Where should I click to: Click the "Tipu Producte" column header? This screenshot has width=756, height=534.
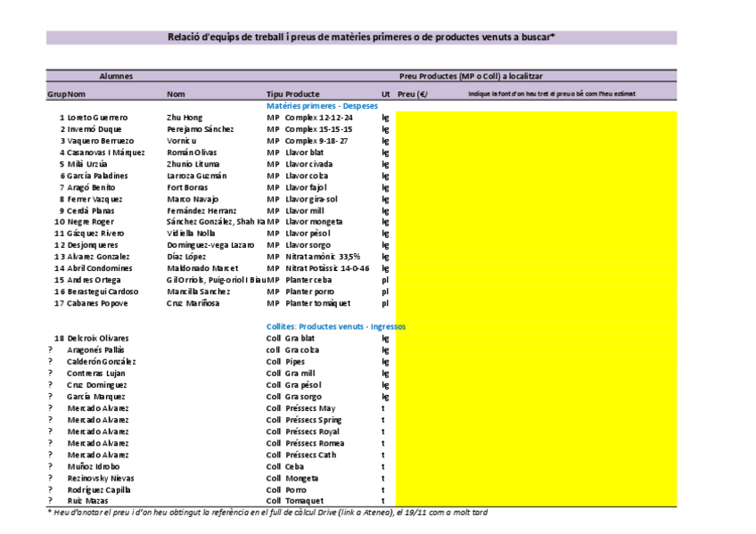point(292,94)
